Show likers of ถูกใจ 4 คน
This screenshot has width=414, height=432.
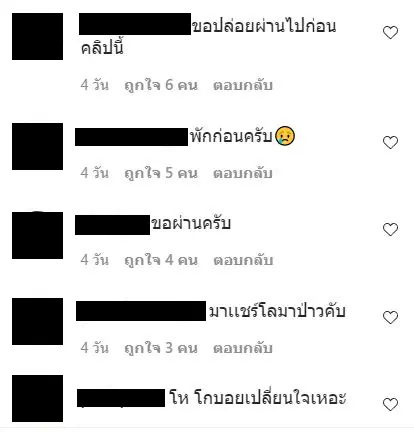[x=161, y=260]
